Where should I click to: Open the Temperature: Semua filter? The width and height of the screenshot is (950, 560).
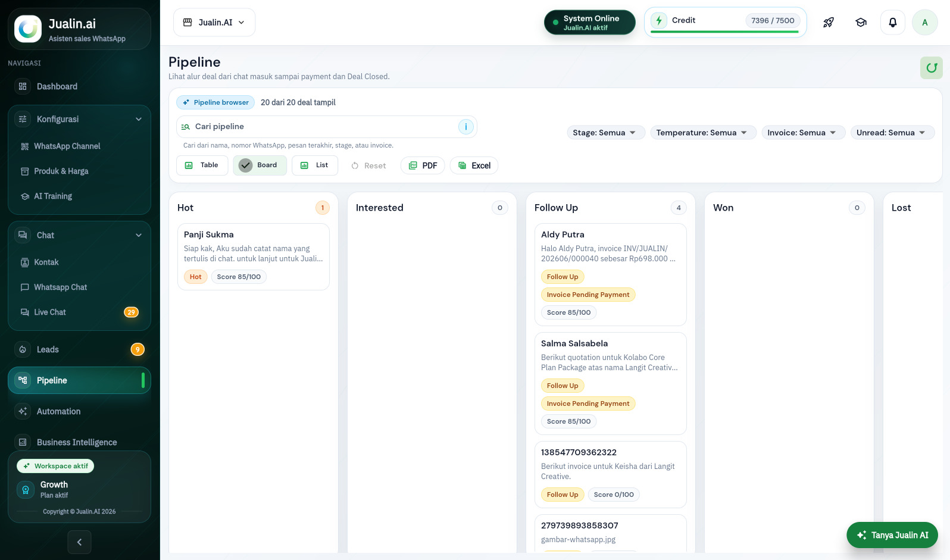[703, 133]
